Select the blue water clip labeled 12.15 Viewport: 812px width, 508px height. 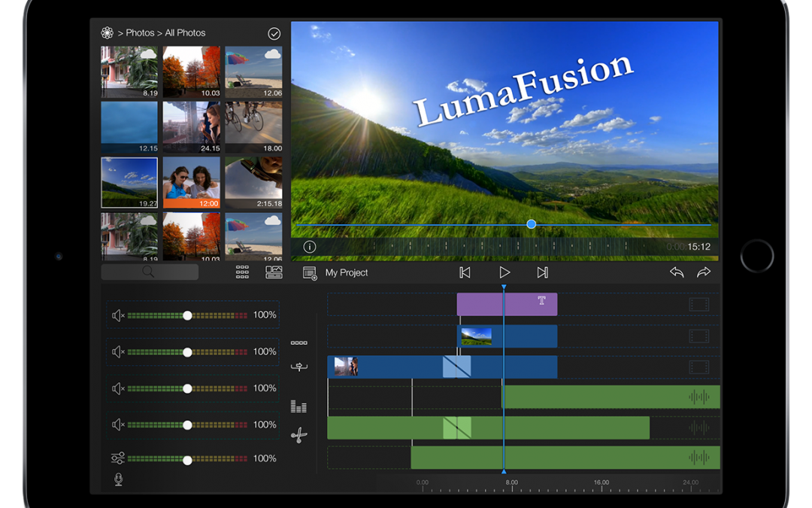tap(129, 127)
